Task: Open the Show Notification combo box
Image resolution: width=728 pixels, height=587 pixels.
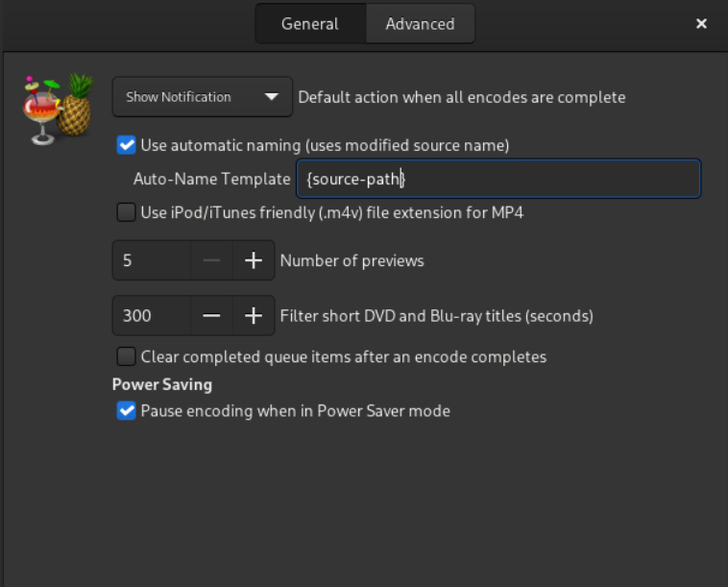Action: [203, 97]
